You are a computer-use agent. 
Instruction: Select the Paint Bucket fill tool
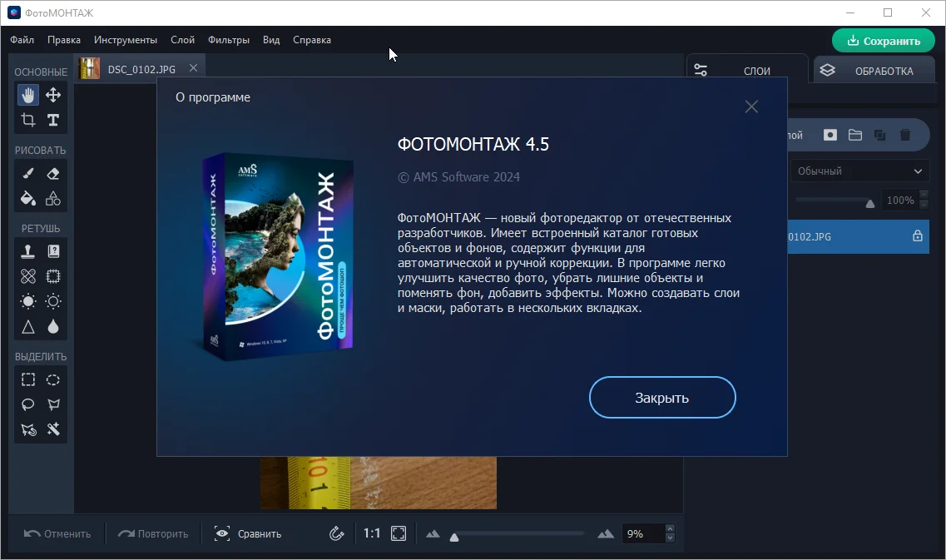pyautogui.click(x=28, y=198)
